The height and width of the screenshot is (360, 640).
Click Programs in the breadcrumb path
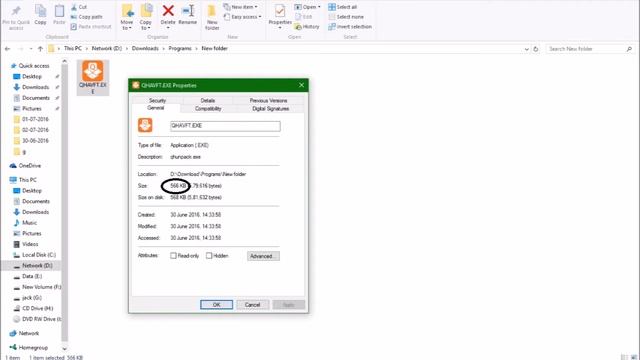pos(180,48)
